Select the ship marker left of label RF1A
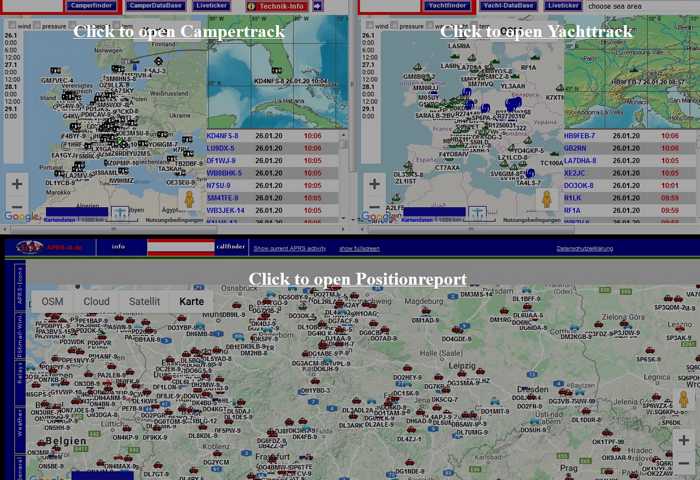700x480 pixels. 536,58
